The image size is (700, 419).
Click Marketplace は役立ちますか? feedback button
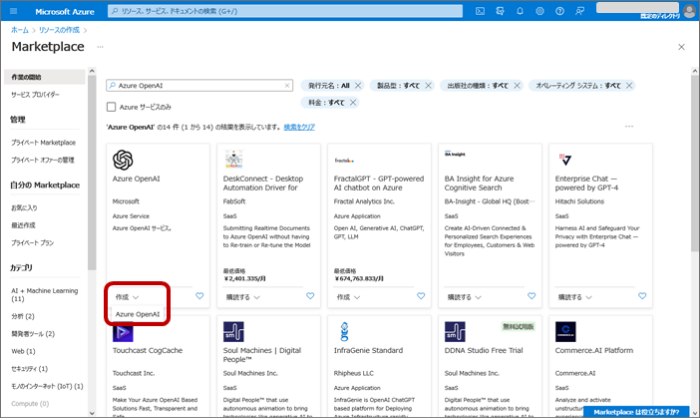click(636, 411)
